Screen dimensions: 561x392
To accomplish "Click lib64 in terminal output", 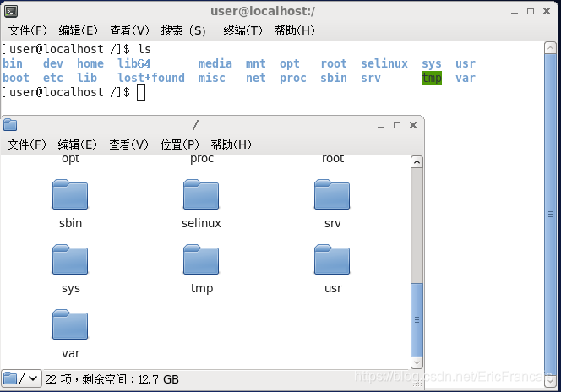I will [x=134, y=63].
